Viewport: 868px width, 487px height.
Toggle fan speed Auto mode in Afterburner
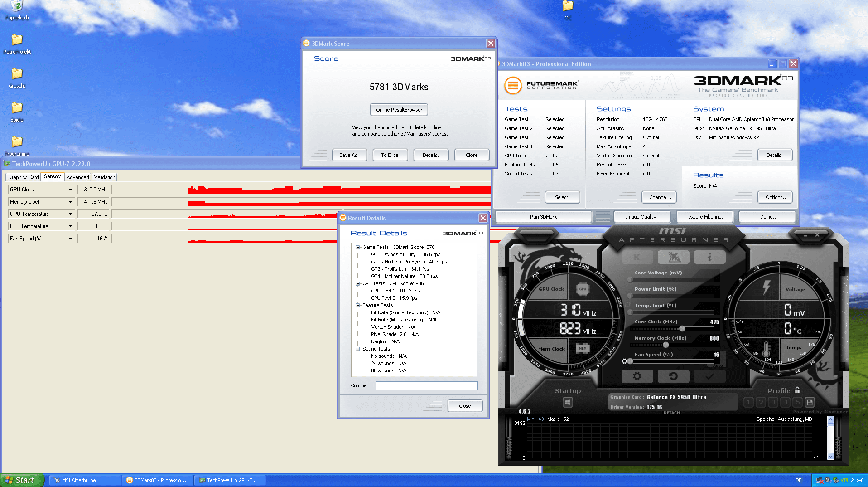718,365
